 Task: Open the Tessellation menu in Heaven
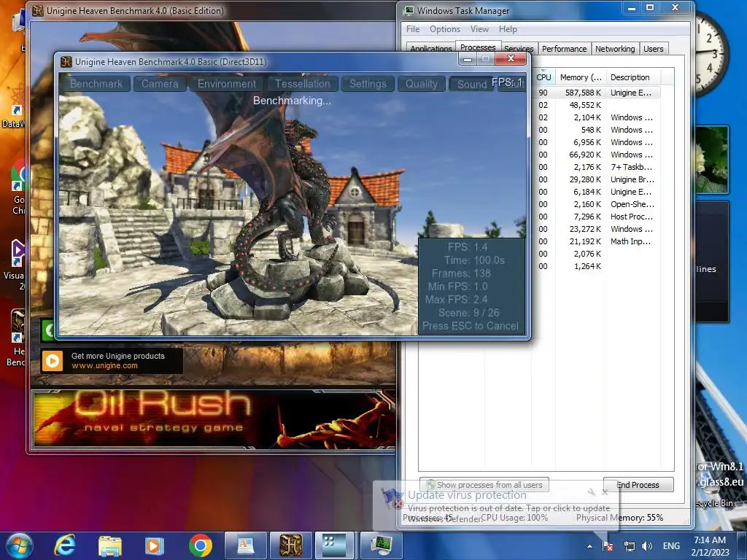tap(303, 84)
